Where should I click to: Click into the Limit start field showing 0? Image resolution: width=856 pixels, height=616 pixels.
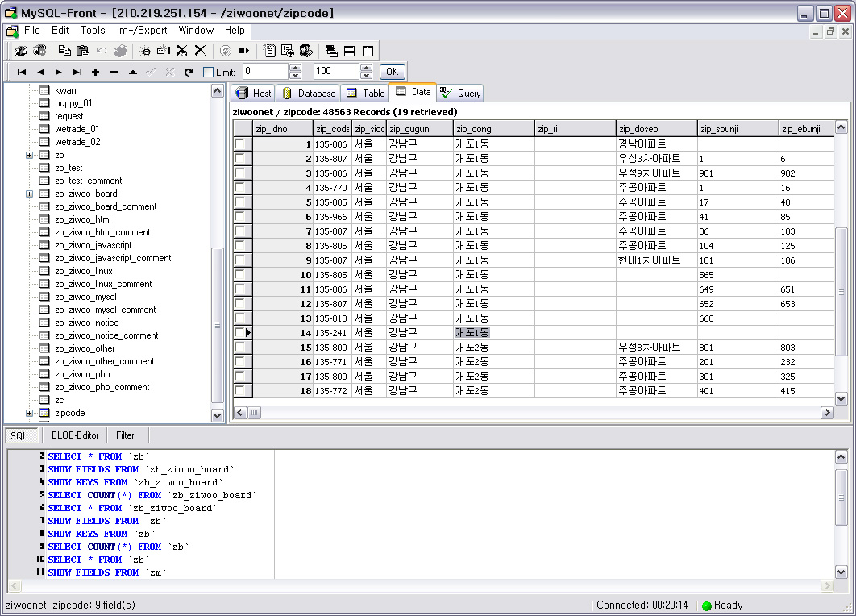point(265,72)
